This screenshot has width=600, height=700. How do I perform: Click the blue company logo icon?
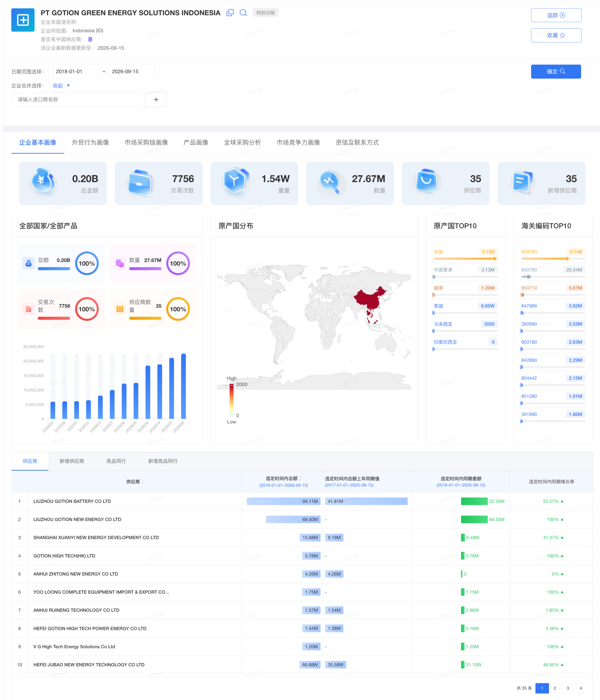23,20
